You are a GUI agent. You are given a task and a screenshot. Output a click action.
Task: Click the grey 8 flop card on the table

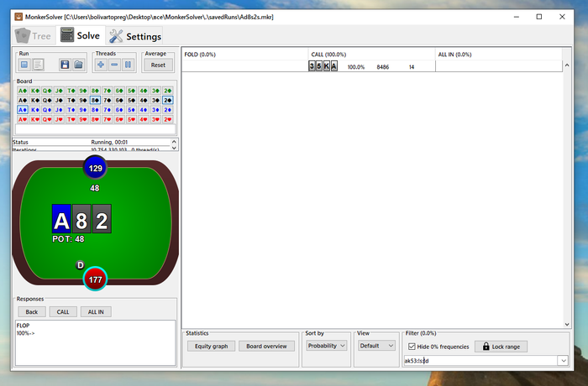[81, 219]
